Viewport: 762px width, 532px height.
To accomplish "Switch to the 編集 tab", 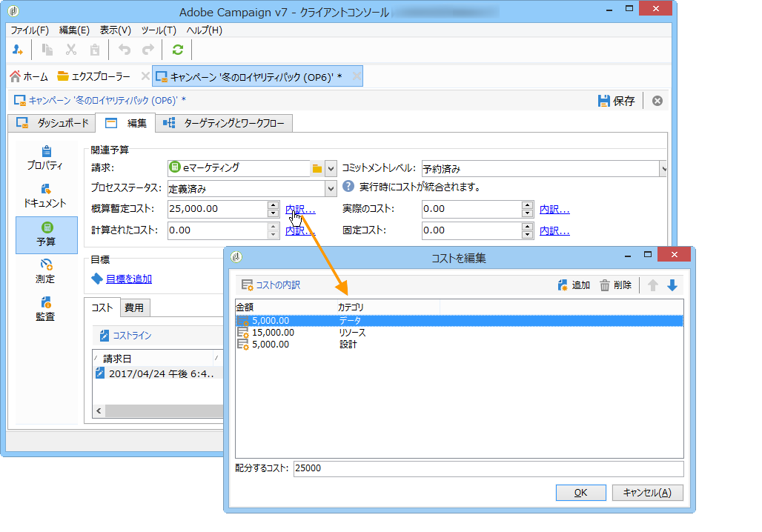I will pos(126,123).
